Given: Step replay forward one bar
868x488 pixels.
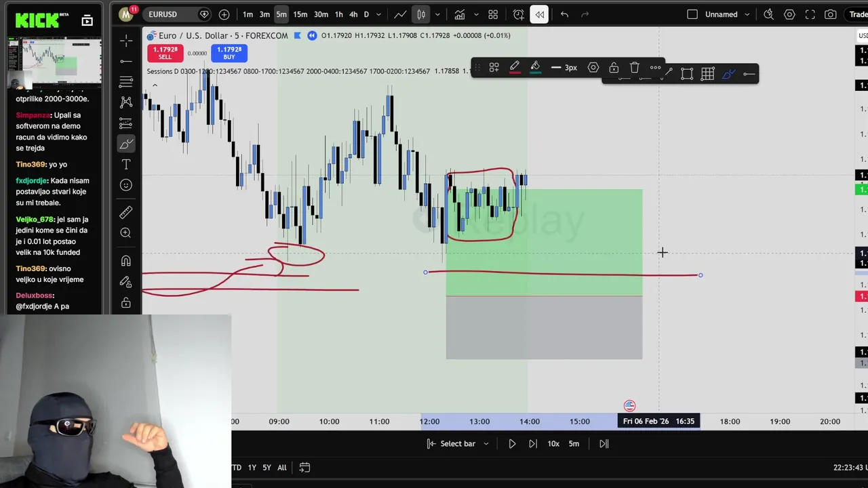Looking at the screenshot, I should click(533, 444).
